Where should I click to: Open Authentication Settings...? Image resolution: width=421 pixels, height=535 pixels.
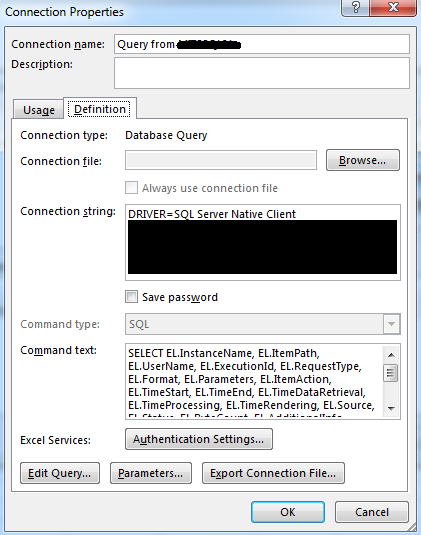pyautogui.click(x=199, y=439)
